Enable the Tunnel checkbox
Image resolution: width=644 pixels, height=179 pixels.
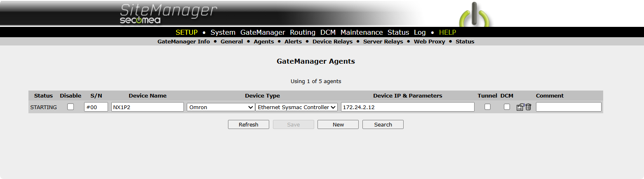pyautogui.click(x=487, y=107)
